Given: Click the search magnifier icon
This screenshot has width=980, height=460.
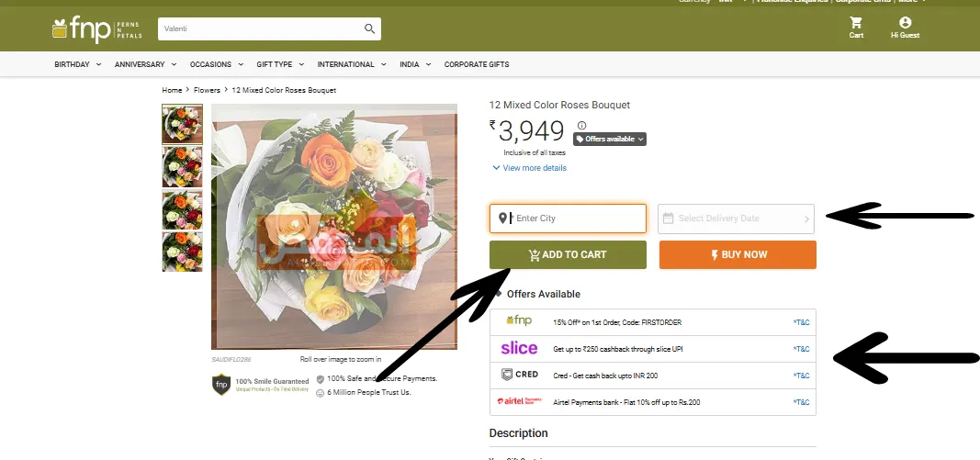Looking at the screenshot, I should click(369, 29).
